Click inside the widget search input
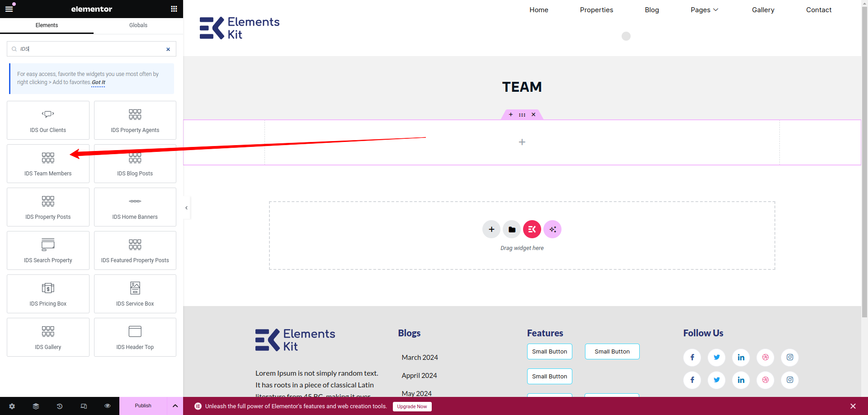Viewport: 868px width, 415px height. (90, 49)
